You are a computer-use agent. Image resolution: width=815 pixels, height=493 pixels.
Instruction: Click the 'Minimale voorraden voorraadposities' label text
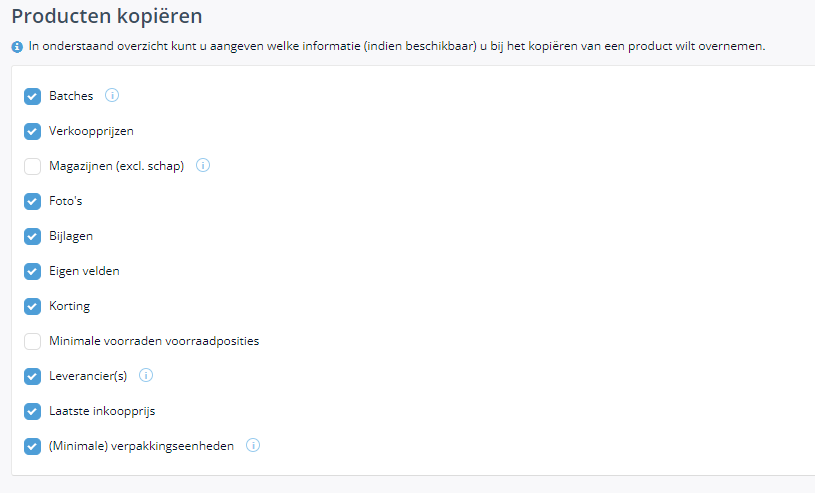pos(154,341)
